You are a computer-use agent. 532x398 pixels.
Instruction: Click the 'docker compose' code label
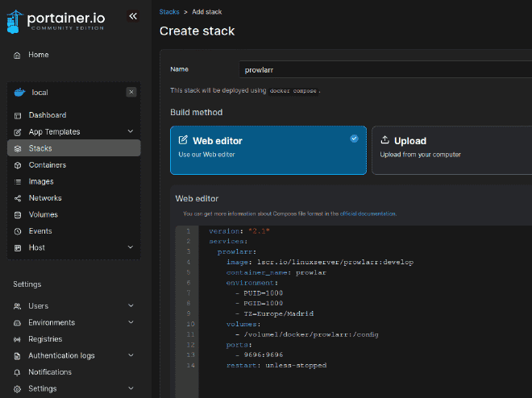pos(293,91)
